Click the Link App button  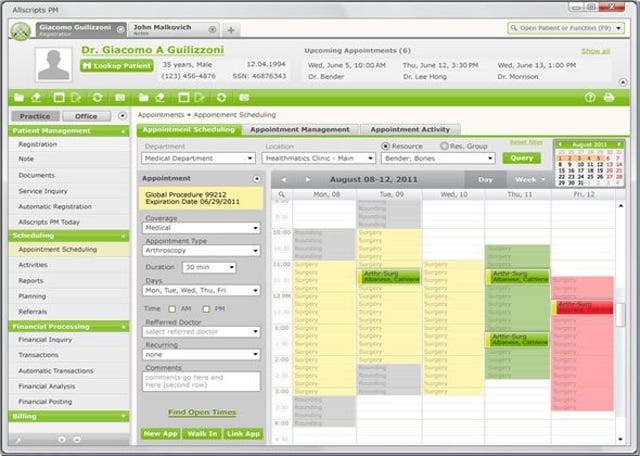pyautogui.click(x=244, y=434)
